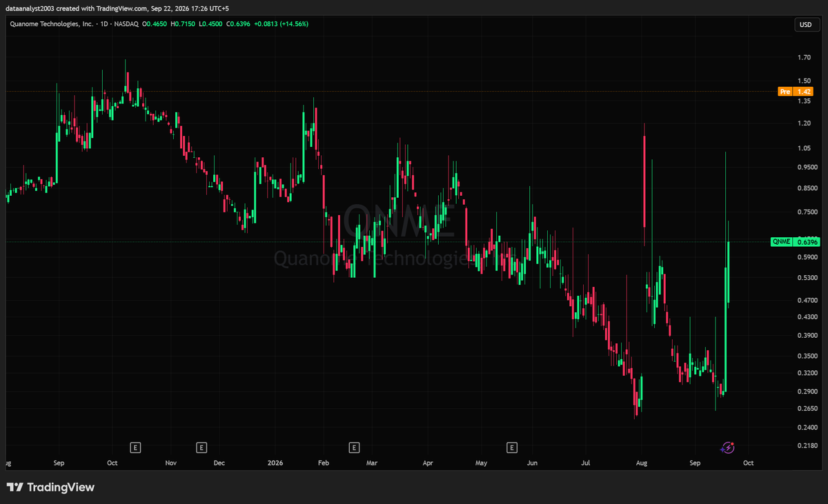Click the May label on the time axis

[481, 463]
